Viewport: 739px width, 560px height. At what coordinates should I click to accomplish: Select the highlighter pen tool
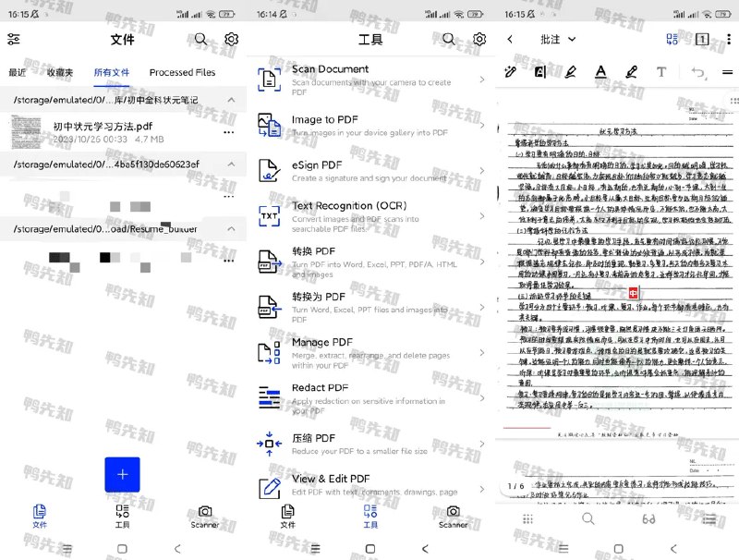pos(571,72)
